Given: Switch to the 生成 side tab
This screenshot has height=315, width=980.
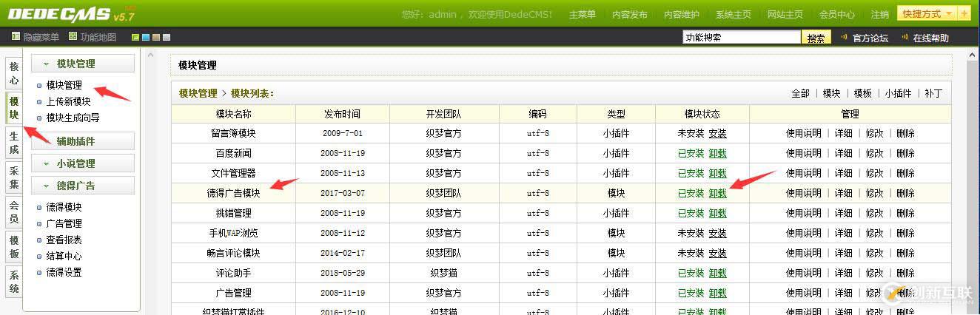Looking at the screenshot, I should (14, 143).
